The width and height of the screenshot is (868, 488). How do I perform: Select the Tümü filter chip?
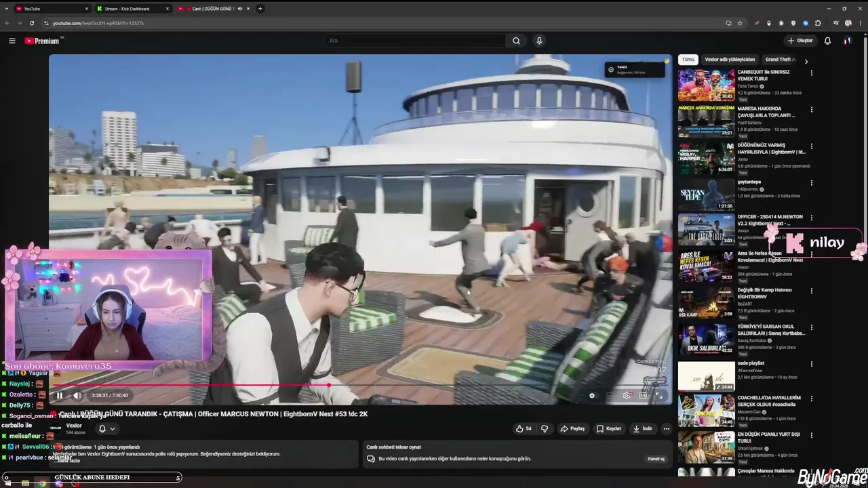coord(688,60)
